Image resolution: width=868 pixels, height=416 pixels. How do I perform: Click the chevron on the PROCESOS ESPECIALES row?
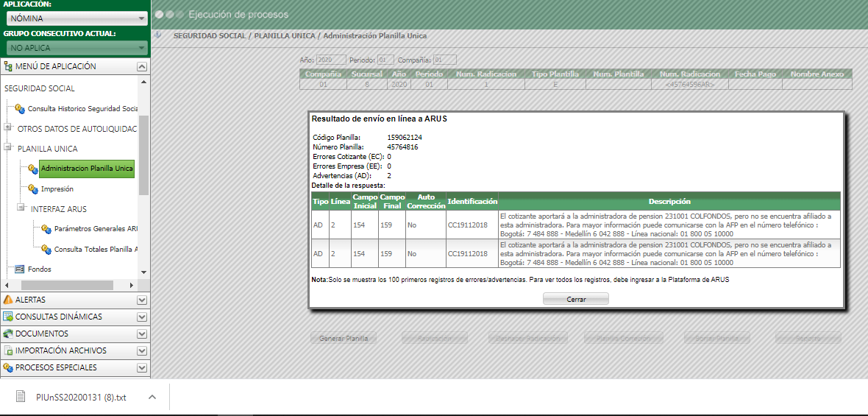click(x=142, y=368)
